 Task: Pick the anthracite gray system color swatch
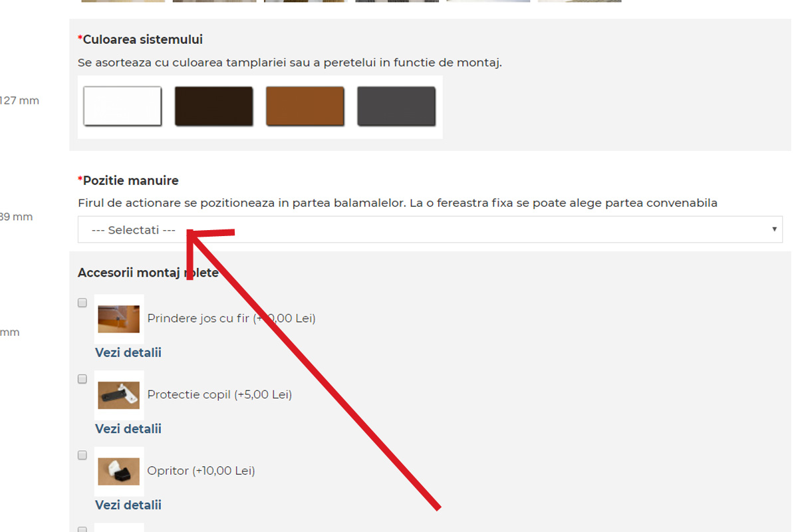[x=396, y=106]
